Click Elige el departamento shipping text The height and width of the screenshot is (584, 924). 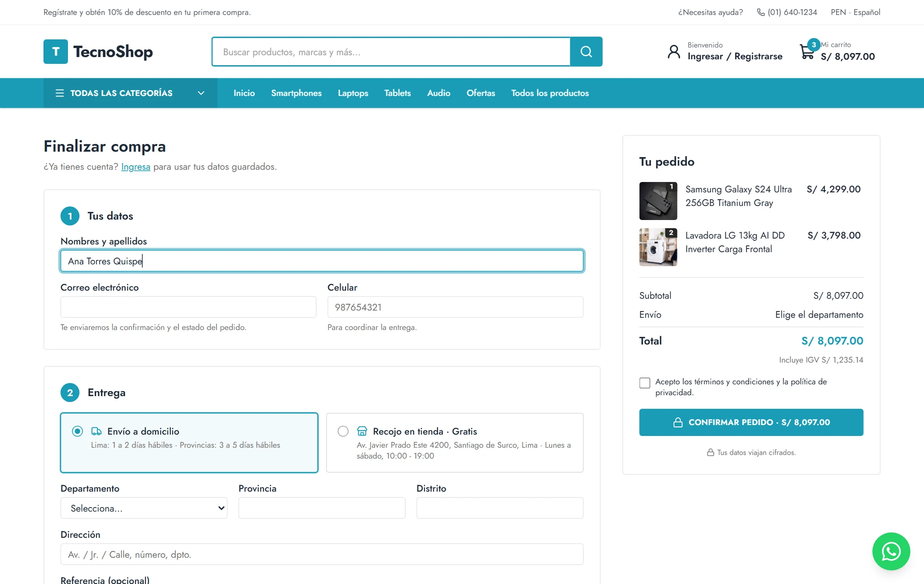pyautogui.click(x=819, y=315)
